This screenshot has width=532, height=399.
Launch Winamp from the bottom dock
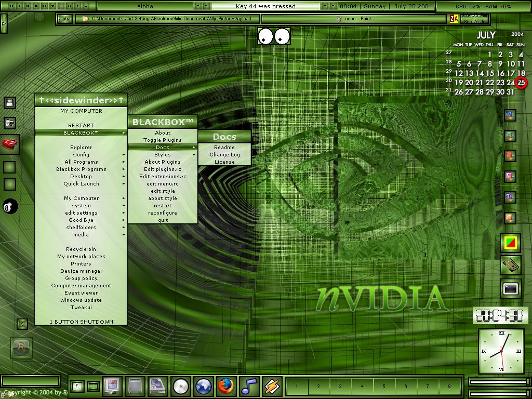pyautogui.click(x=272, y=386)
